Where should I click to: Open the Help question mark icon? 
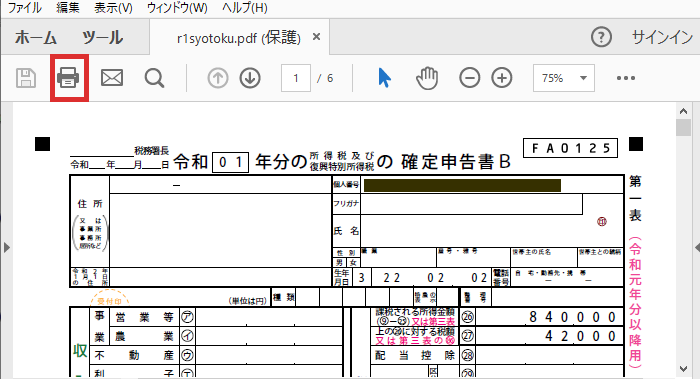tap(601, 37)
